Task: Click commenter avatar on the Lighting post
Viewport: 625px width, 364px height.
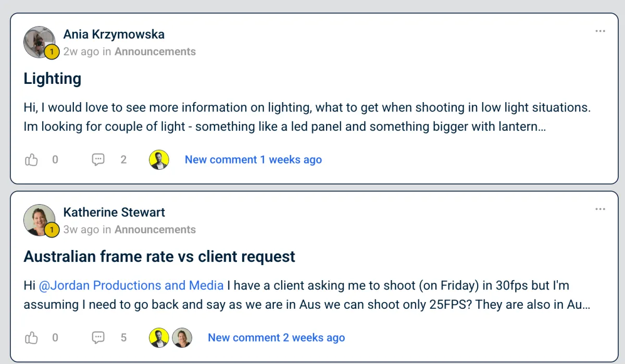Action: coord(159,160)
